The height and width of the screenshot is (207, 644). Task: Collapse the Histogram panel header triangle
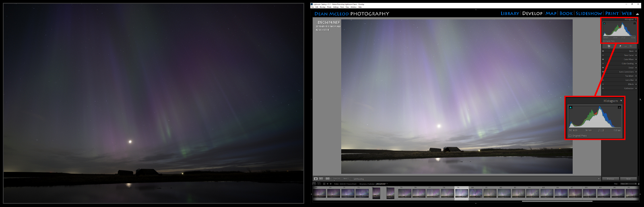[636, 19]
